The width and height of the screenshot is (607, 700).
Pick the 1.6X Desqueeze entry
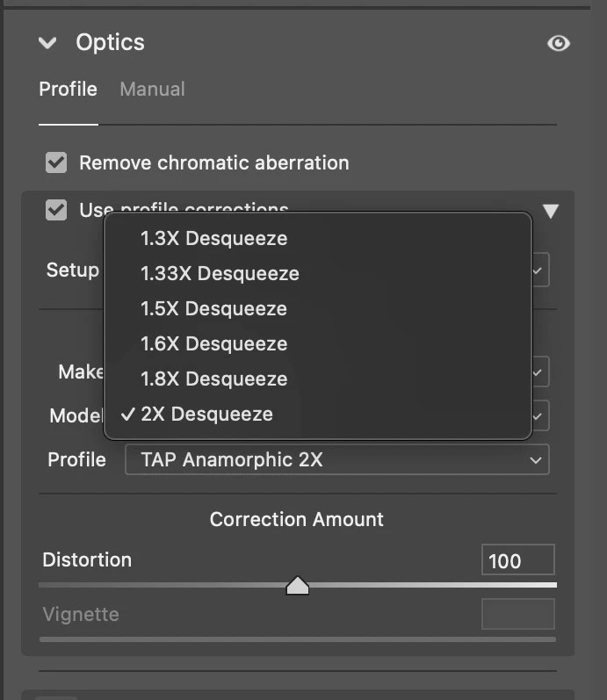click(213, 343)
